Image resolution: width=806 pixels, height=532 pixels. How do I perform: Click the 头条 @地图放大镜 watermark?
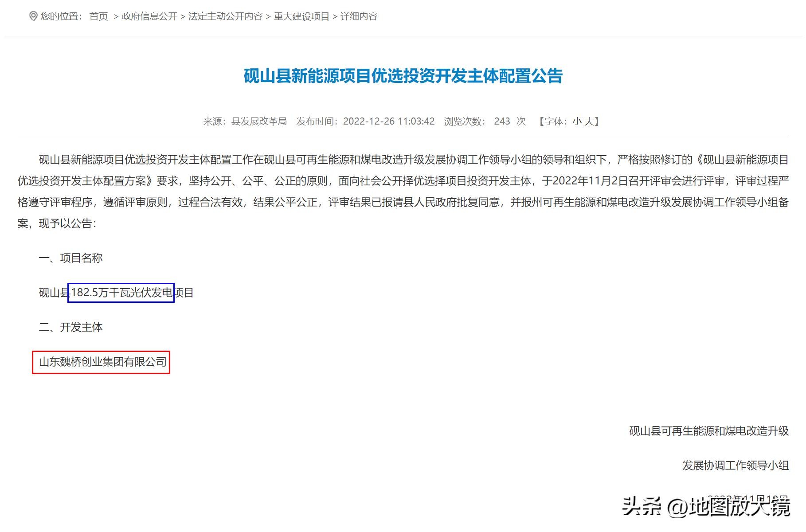[x=706, y=507]
